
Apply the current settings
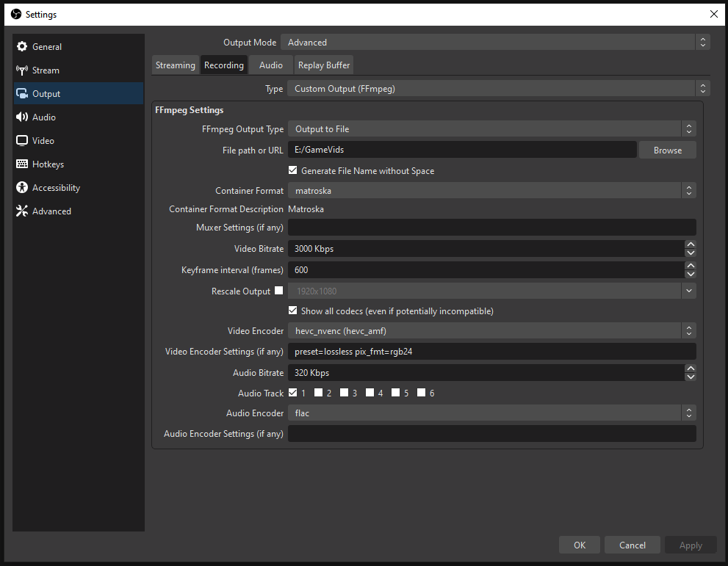pyautogui.click(x=691, y=545)
